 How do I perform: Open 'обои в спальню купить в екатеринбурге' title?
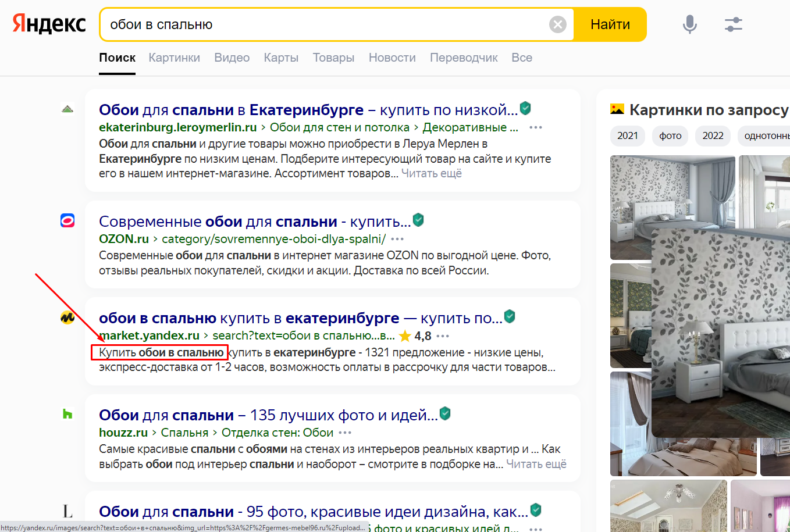tap(300, 318)
